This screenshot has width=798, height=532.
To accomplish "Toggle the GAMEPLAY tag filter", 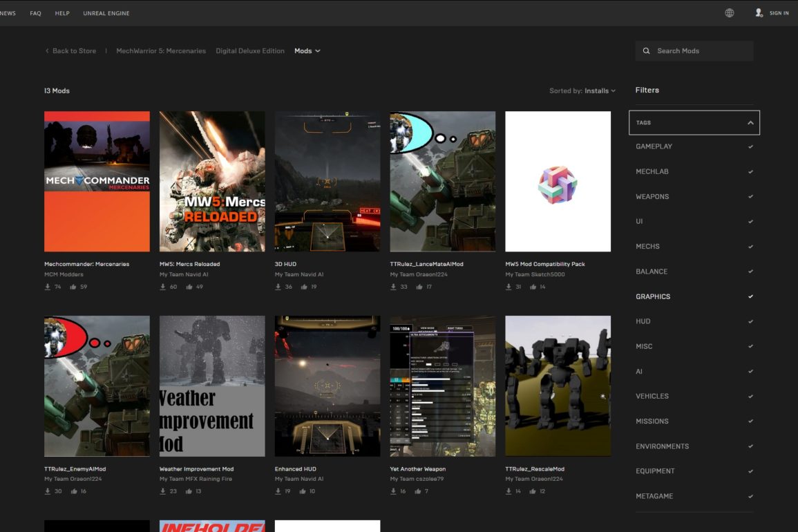I will click(694, 146).
